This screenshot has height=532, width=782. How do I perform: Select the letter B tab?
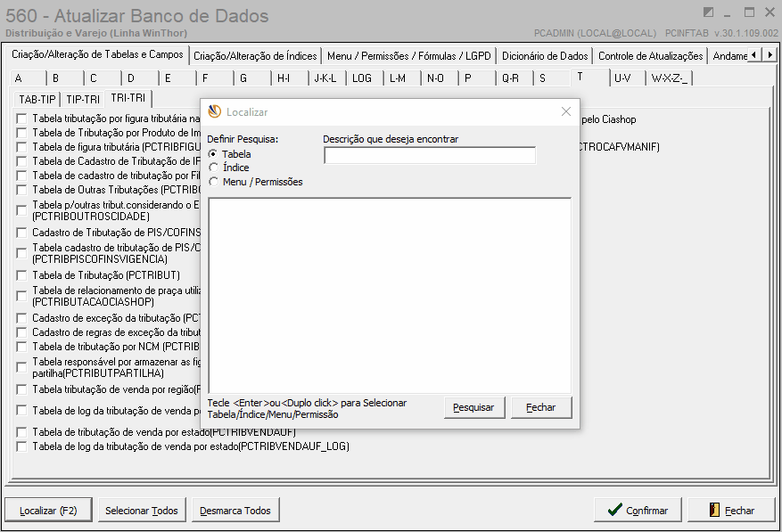point(65,78)
